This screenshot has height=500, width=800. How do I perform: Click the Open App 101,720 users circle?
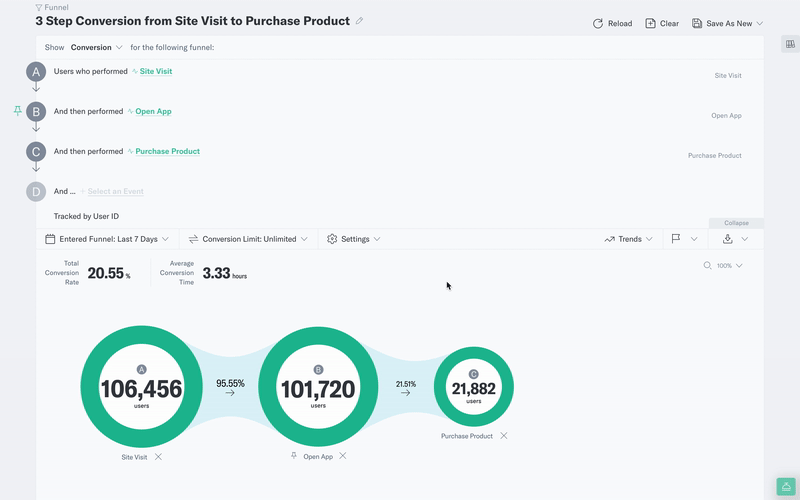(318, 387)
